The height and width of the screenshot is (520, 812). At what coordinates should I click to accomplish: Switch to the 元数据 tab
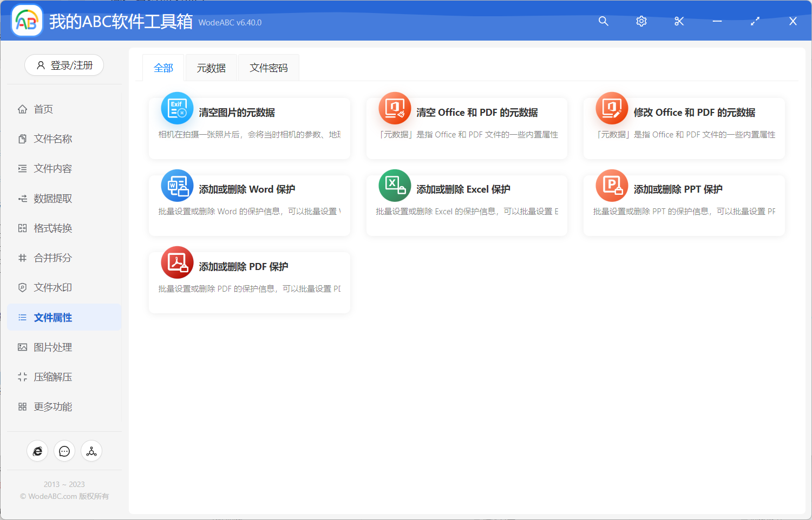[x=211, y=67]
